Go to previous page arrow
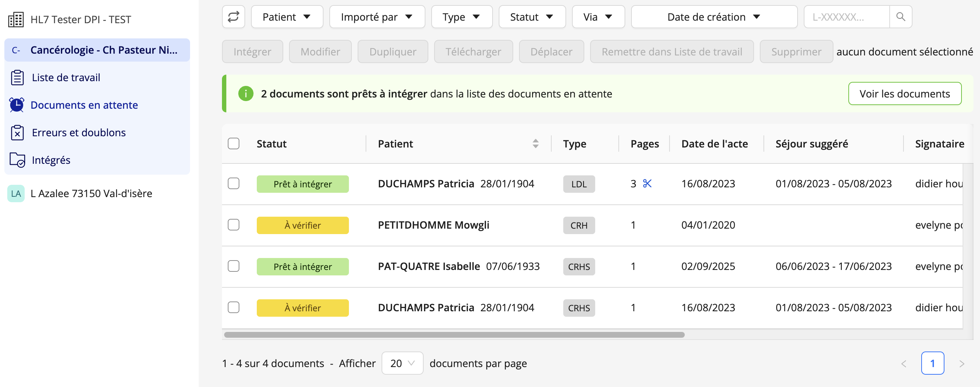The image size is (980, 387). coord(903,364)
